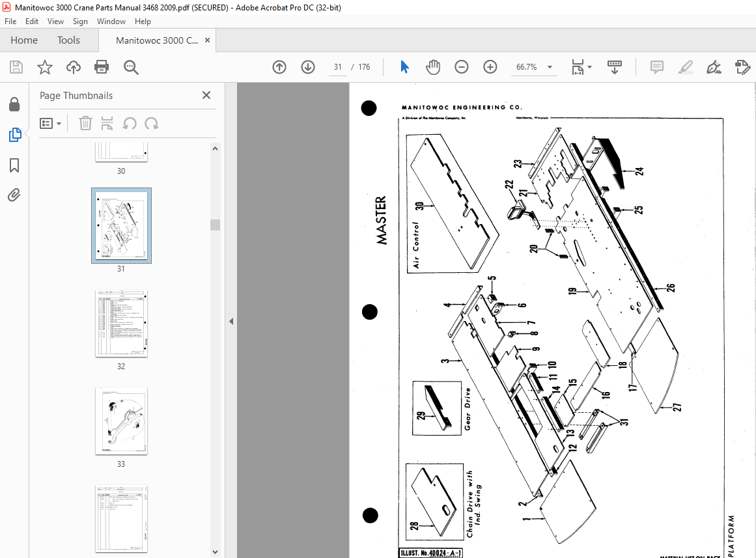Select the Manitowoc 3000 document tab
Screen dimensions: 756x558
[x=157, y=40]
